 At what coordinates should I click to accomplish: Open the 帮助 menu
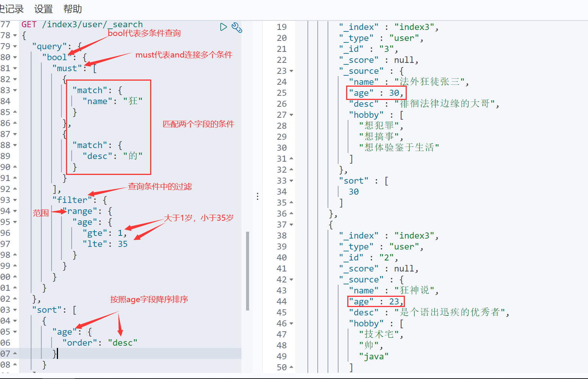click(x=72, y=9)
